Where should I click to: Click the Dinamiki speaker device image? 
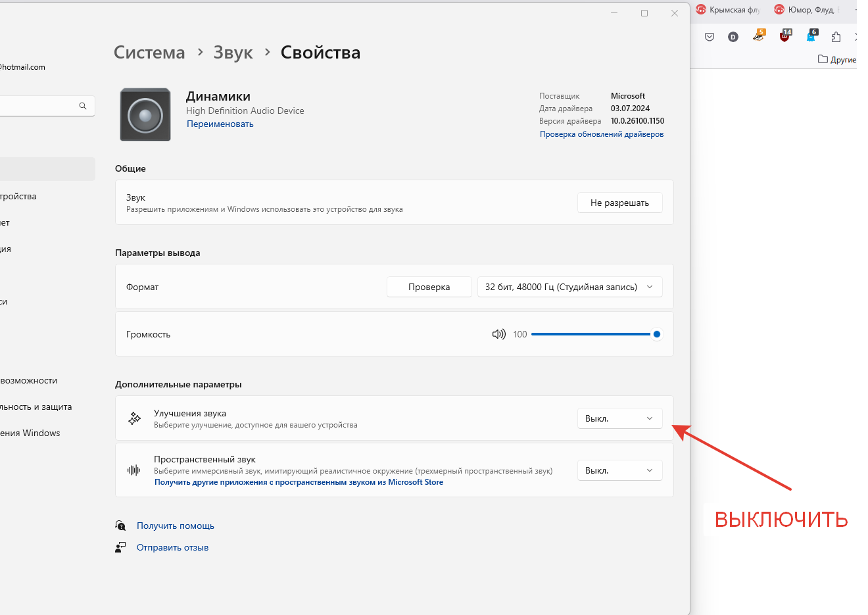click(145, 115)
